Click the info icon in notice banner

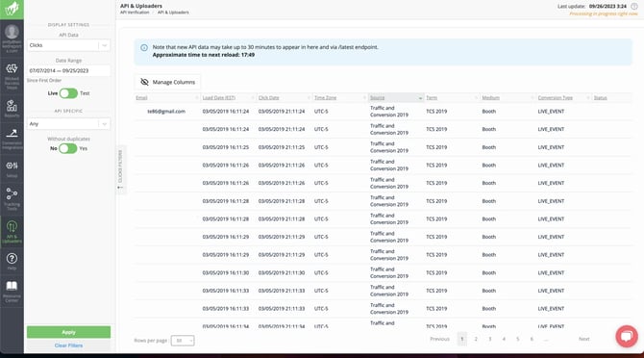tap(144, 48)
